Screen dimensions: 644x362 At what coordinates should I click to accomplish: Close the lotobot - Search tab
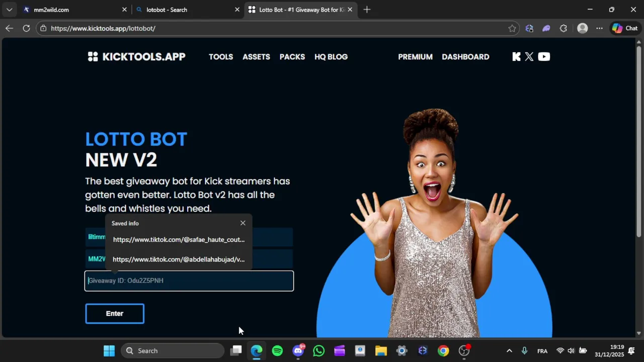(x=237, y=10)
